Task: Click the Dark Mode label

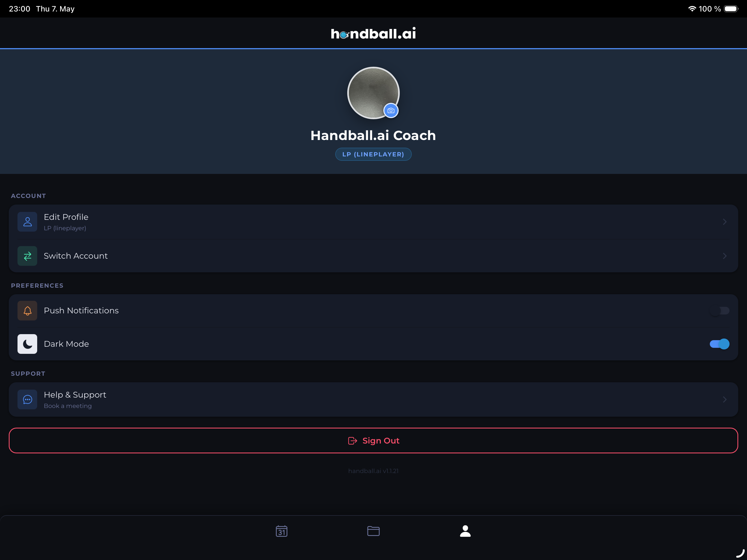Action: point(66,344)
